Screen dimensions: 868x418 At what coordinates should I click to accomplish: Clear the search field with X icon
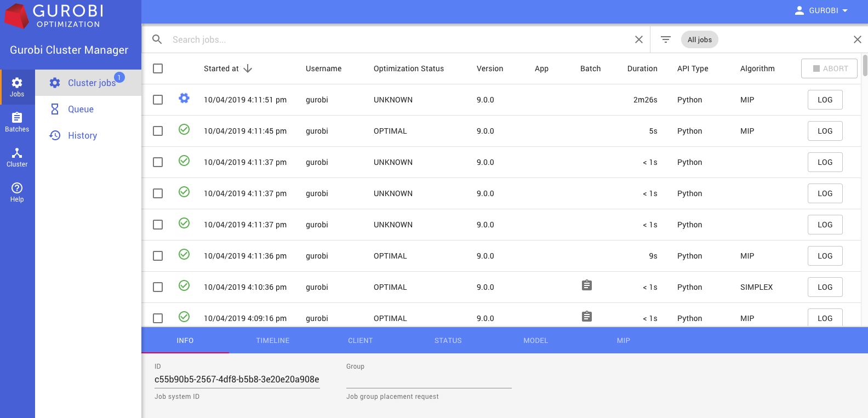638,39
